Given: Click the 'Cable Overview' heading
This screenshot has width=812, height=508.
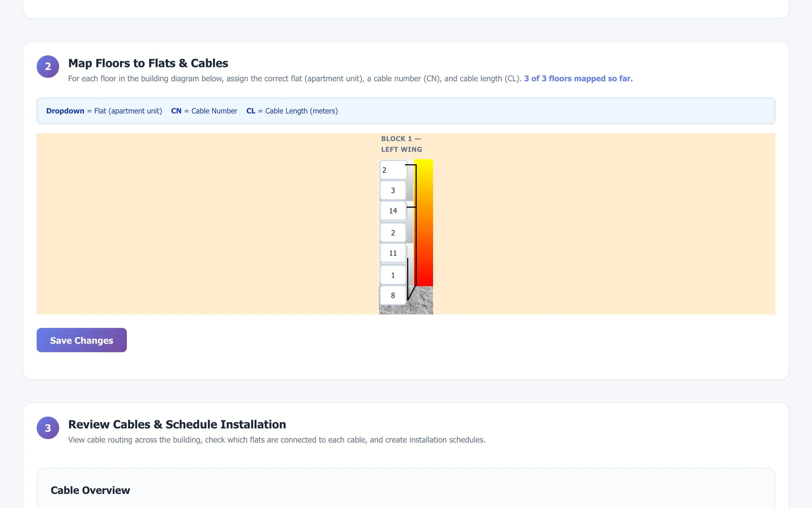Looking at the screenshot, I should 90,490.
